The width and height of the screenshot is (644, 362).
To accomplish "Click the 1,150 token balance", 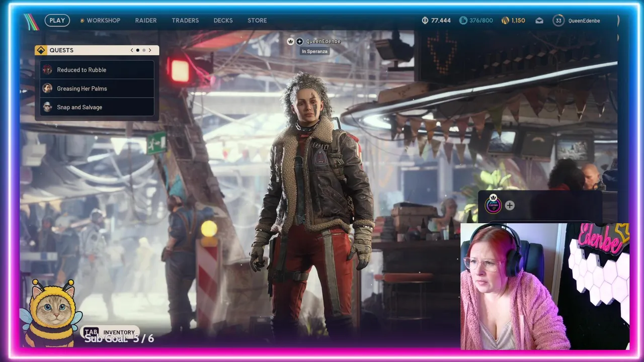I will 518,21.
